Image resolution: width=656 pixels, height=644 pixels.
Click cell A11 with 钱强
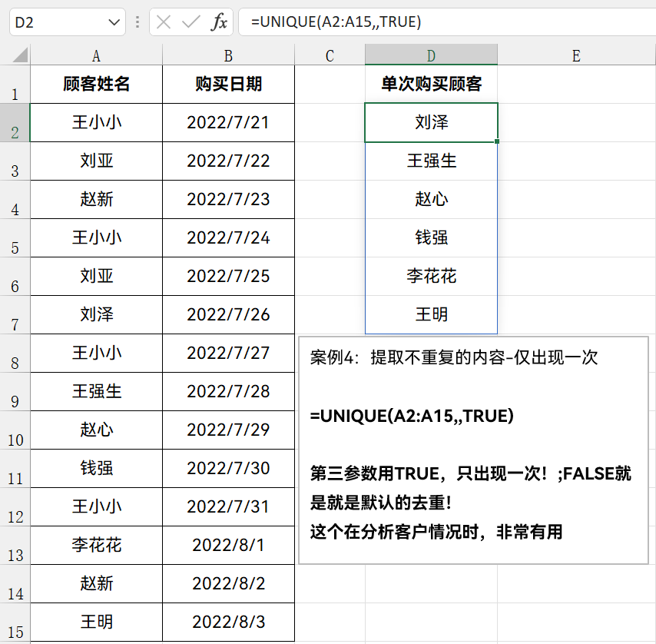click(96, 468)
